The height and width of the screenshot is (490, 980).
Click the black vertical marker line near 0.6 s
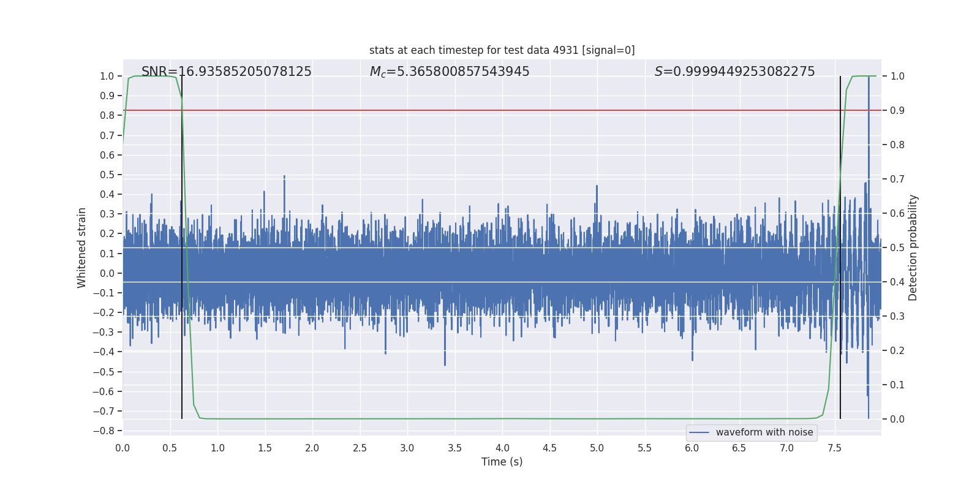[x=182, y=247]
